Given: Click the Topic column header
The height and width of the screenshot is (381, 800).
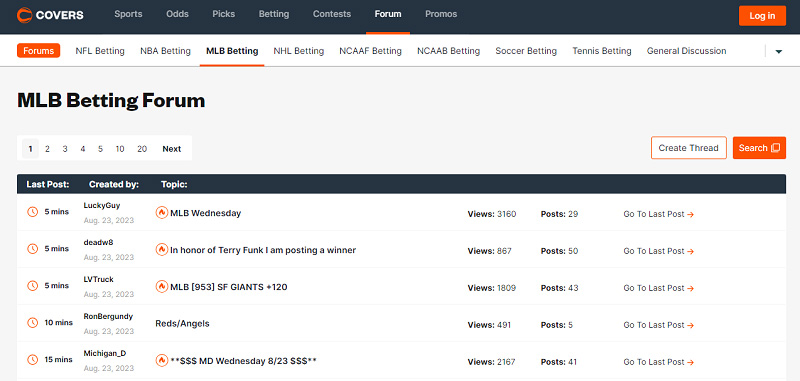Looking at the screenshot, I should 174,184.
